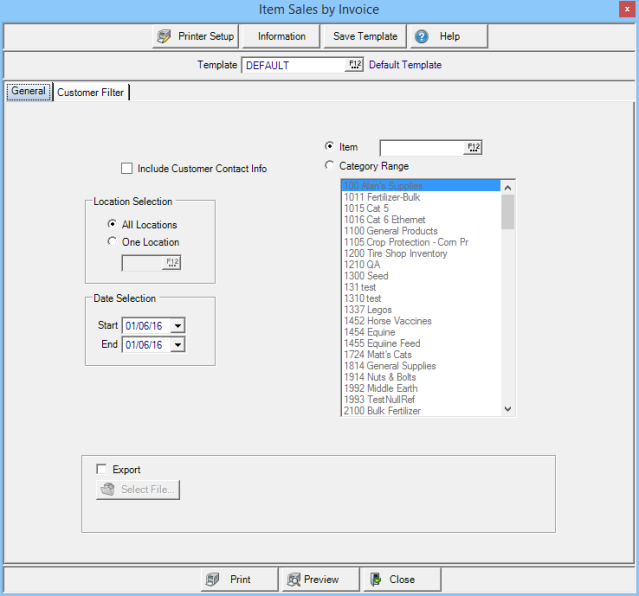639x596 pixels.
Task: Click the printer icon on Print button
Action: (x=212, y=580)
